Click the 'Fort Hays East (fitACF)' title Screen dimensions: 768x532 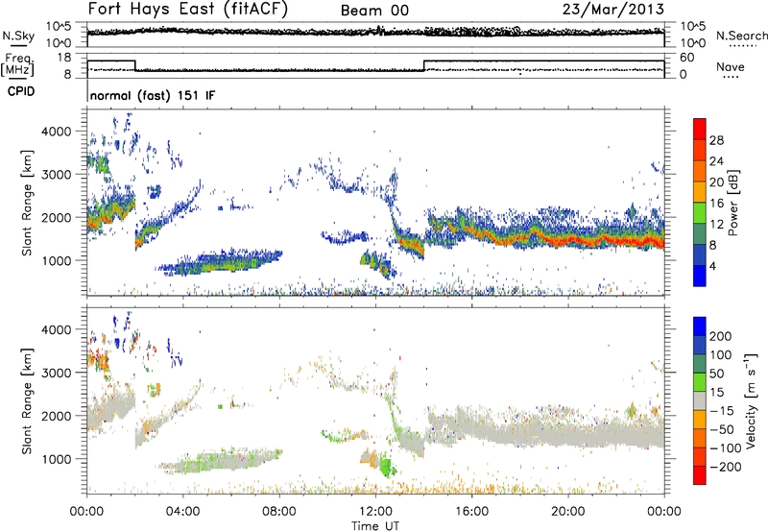click(x=187, y=10)
